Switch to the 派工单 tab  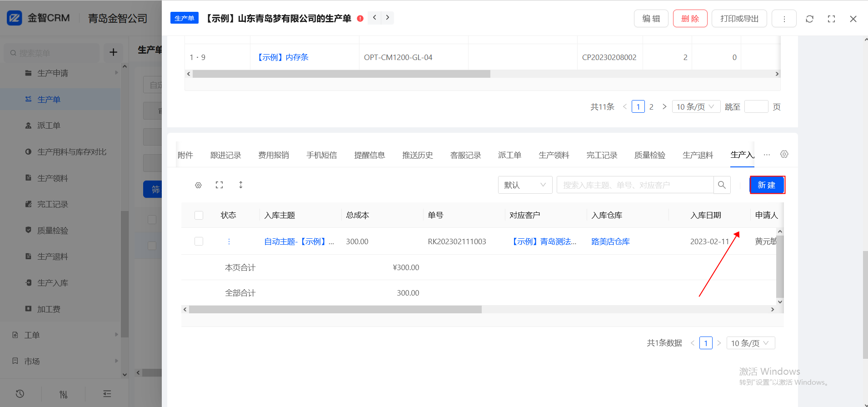click(x=509, y=155)
